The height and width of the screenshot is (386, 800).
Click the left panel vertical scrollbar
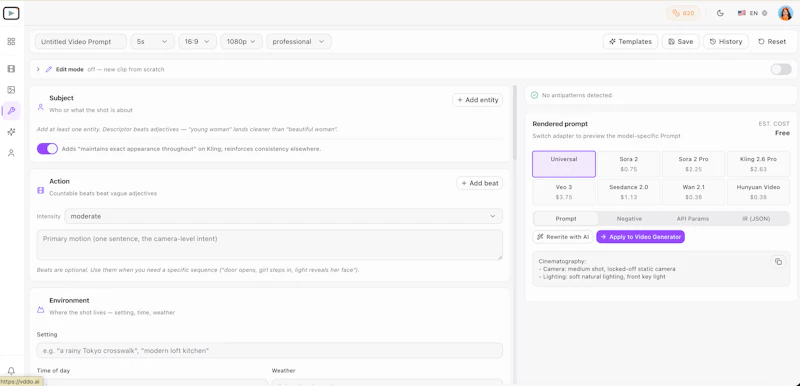pyautogui.click(x=515, y=122)
